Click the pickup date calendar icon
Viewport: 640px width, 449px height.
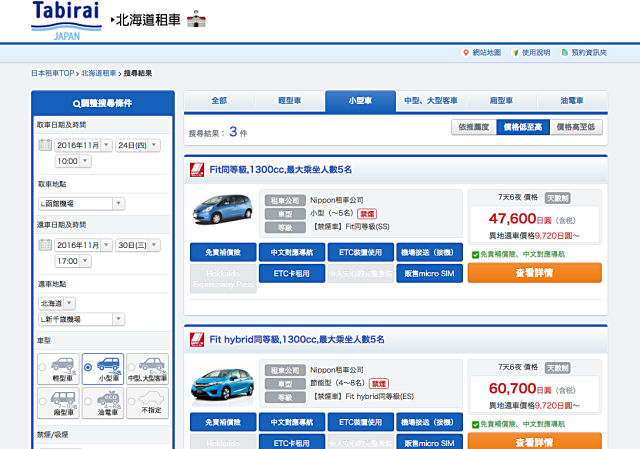click(45, 145)
